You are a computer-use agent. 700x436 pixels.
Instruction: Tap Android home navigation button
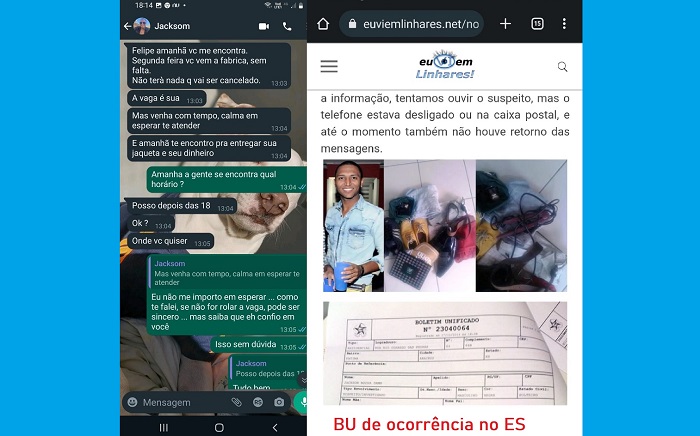tap(219, 428)
